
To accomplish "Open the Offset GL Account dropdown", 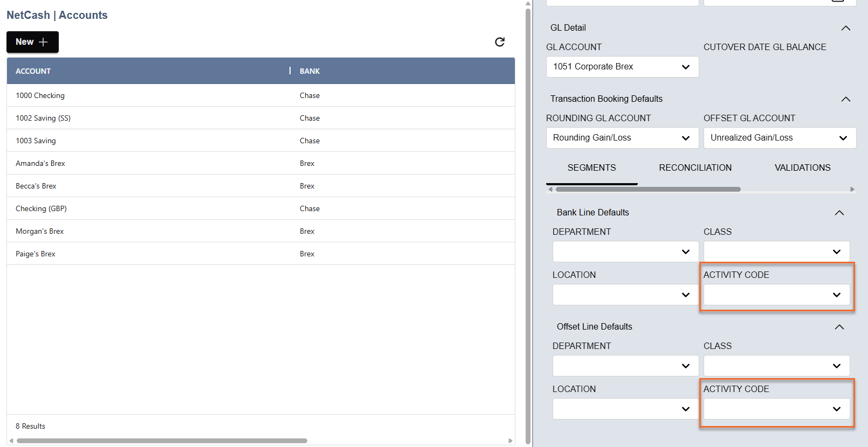I will pyautogui.click(x=779, y=138).
